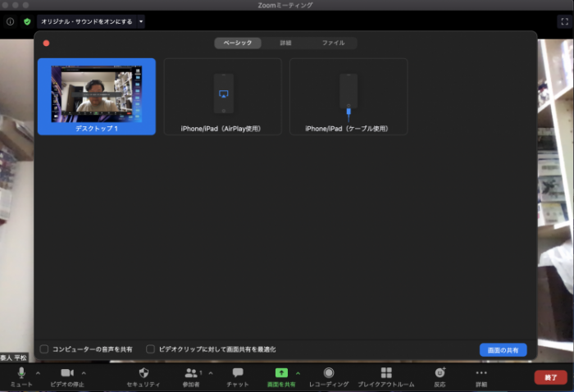Click the 画面の共有 button
Viewport: 574px width, 392px height.
(x=503, y=350)
